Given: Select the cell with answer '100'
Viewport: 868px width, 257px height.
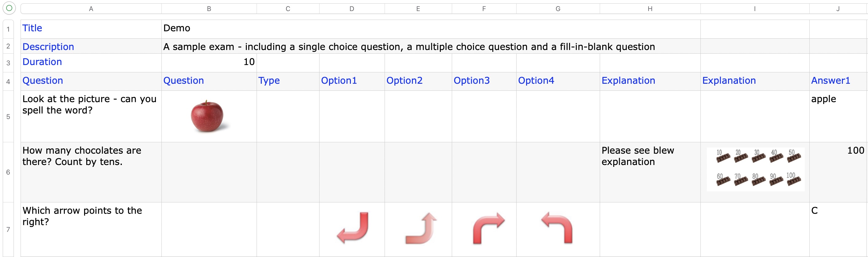Looking at the screenshot, I should coord(838,172).
